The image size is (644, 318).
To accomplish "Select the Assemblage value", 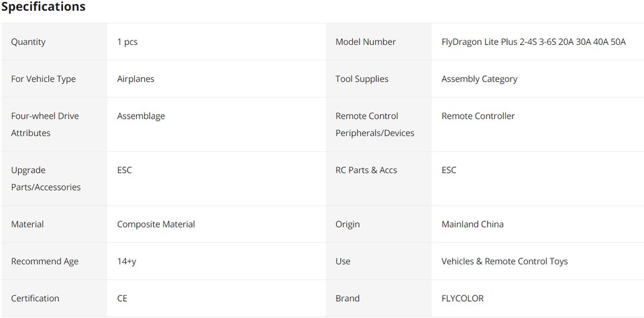I will 141,116.
